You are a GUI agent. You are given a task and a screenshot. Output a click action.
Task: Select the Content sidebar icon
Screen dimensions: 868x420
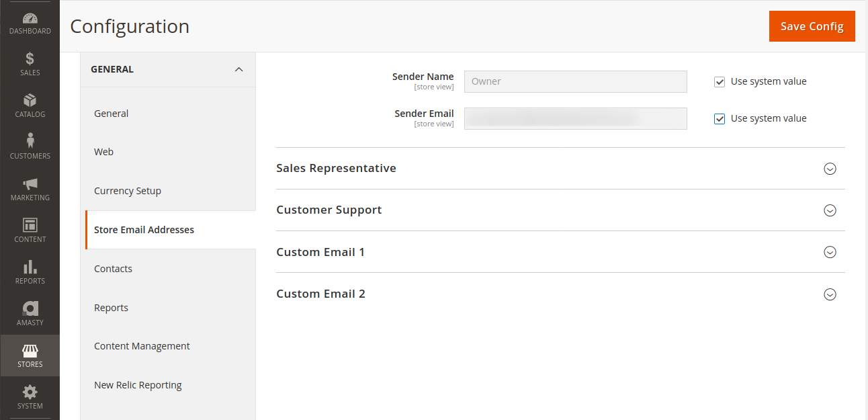pyautogui.click(x=30, y=230)
